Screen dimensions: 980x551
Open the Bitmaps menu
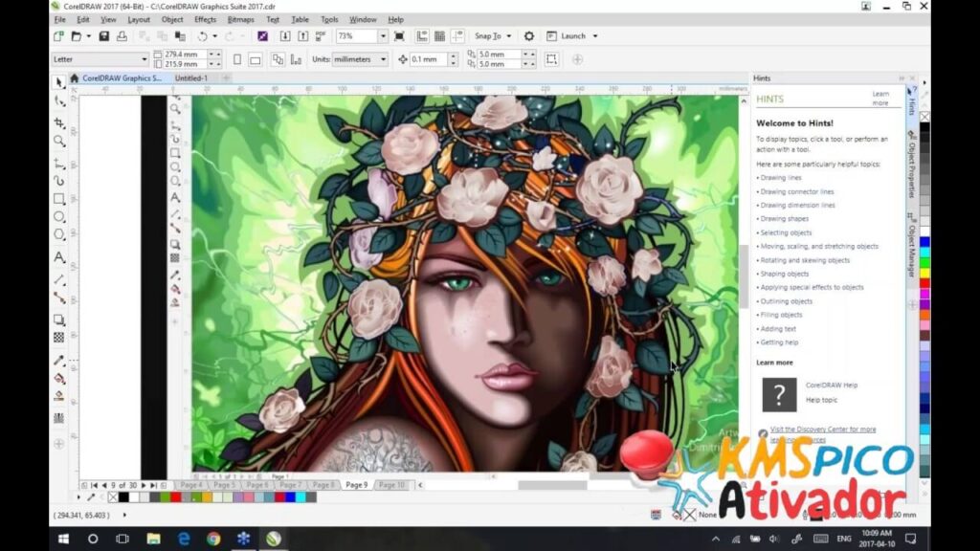point(240,19)
